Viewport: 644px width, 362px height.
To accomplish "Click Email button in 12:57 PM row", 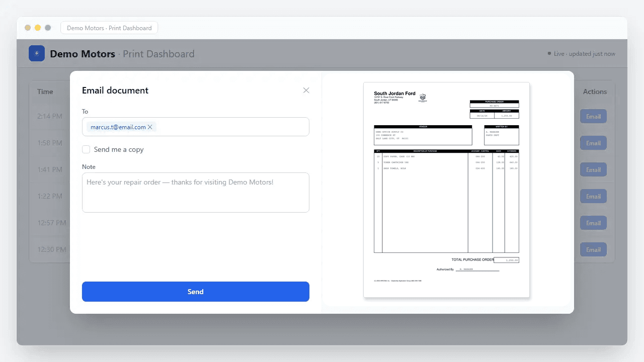I will tap(593, 223).
